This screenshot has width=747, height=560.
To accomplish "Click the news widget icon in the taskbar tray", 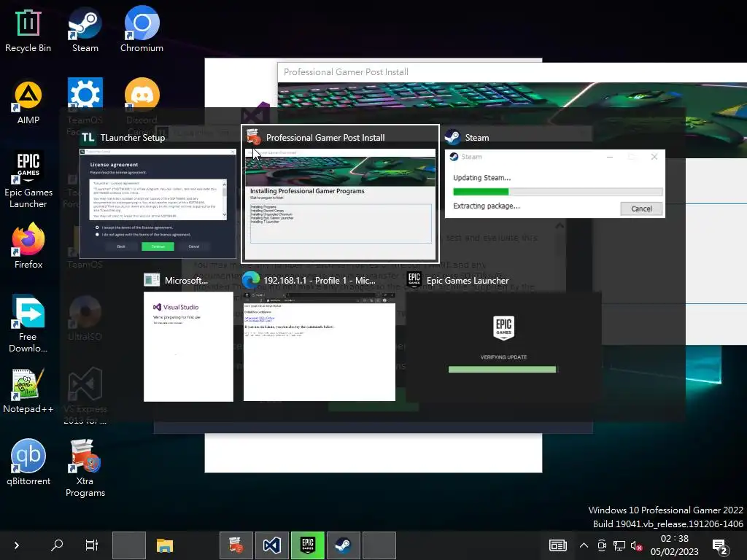I will (x=557, y=545).
